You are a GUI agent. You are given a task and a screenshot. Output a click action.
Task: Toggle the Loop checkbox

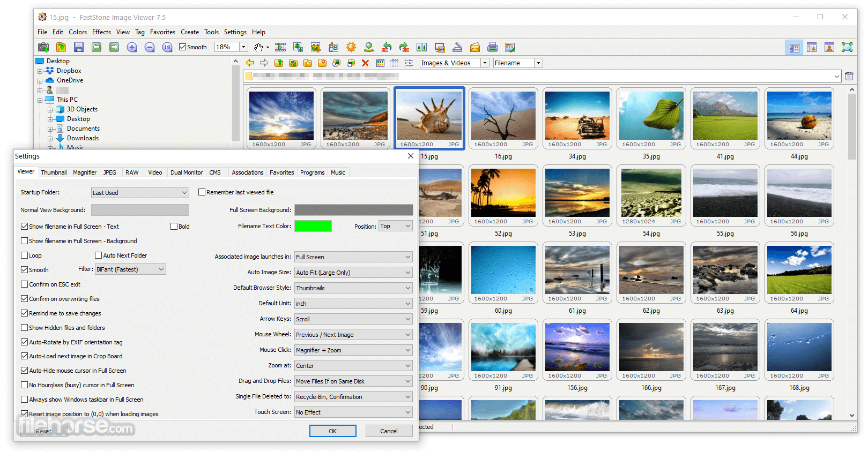click(24, 255)
